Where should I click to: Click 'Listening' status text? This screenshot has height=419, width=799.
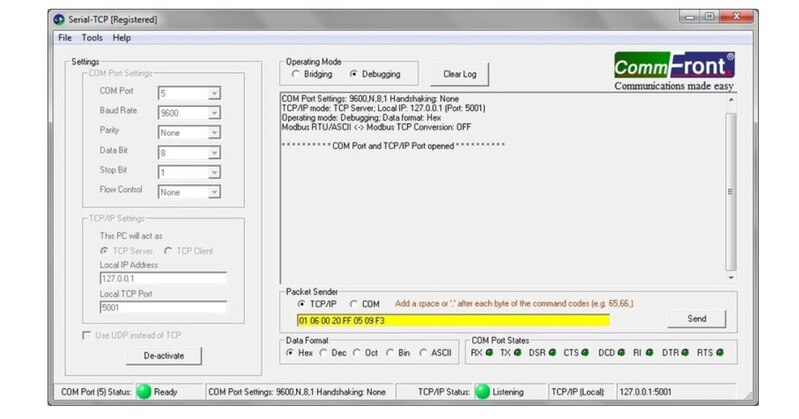[x=508, y=392]
